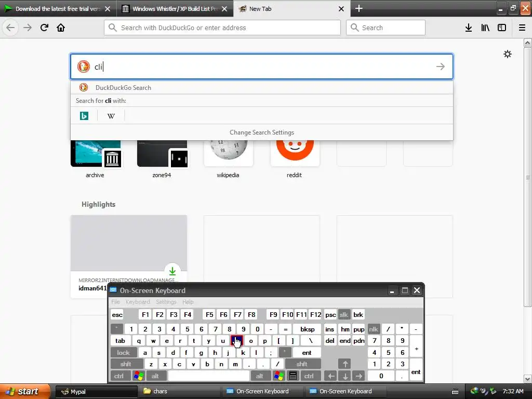Open the downloads arrow in toolbar
Image resolution: width=532 pixels, height=399 pixels.
(x=469, y=28)
